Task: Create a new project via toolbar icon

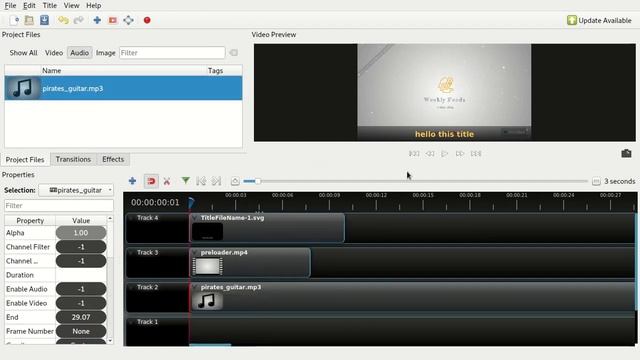Action: click(x=14, y=20)
